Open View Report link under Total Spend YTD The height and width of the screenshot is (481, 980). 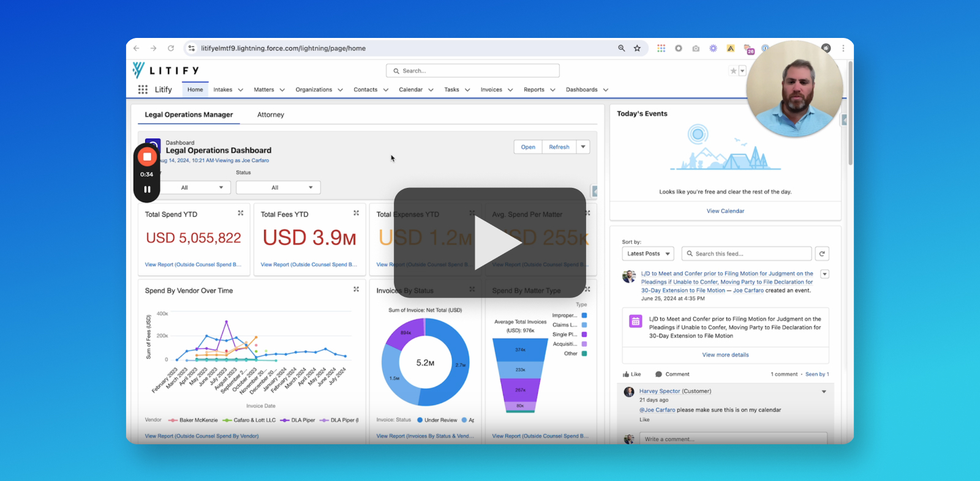click(x=193, y=265)
